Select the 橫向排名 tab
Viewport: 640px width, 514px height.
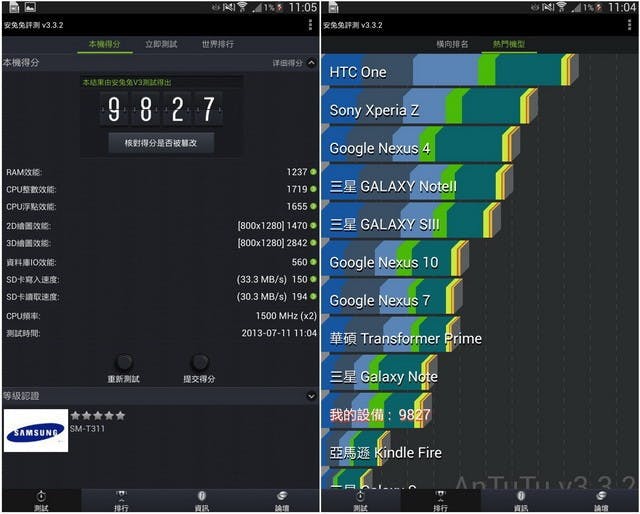tap(452, 44)
